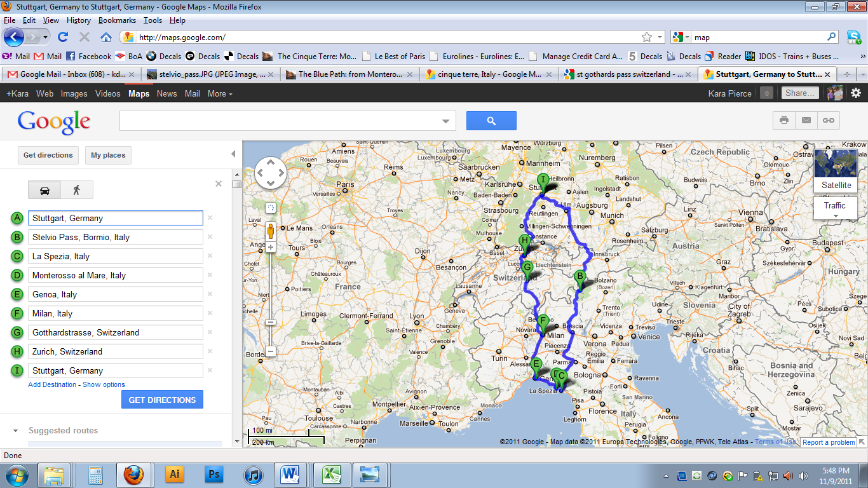Open the Facebook bookmark
Viewport: 868px width, 488px height.
pyautogui.click(x=89, y=56)
